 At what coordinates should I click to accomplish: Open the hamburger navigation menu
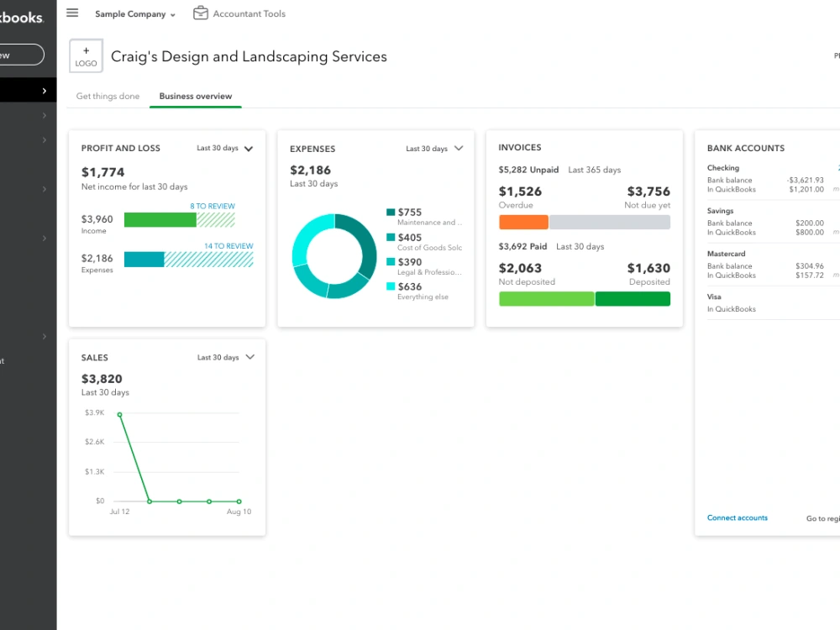click(72, 13)
